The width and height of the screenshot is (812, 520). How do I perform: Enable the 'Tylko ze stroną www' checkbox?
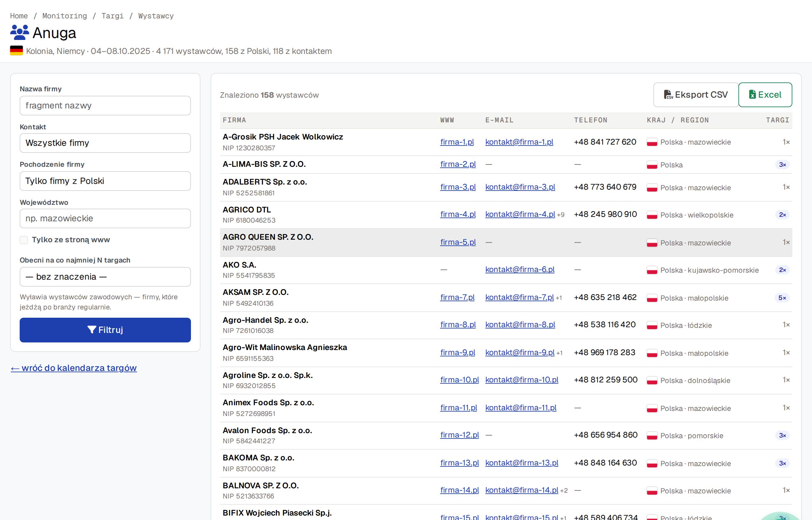coord(24,240)
